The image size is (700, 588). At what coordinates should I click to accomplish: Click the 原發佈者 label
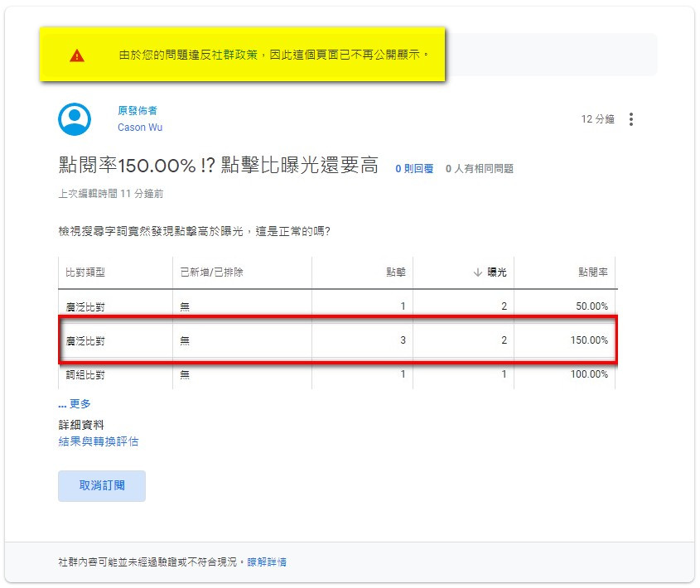click(x=138, y=110)
